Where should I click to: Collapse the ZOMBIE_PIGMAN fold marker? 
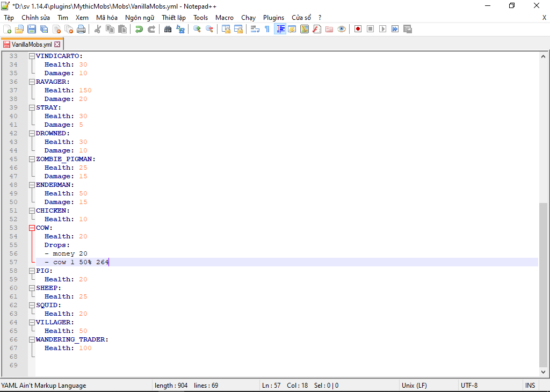pos(32,159)
